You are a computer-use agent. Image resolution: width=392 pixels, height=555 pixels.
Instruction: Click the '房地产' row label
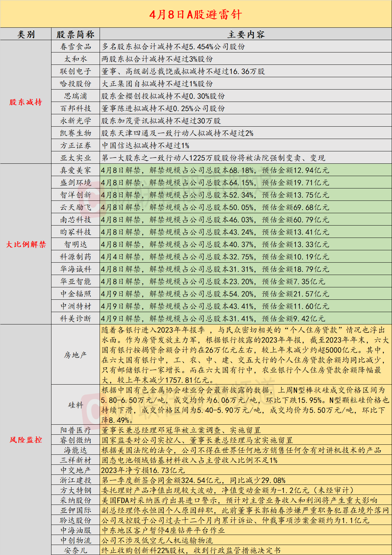pos(76,355)
